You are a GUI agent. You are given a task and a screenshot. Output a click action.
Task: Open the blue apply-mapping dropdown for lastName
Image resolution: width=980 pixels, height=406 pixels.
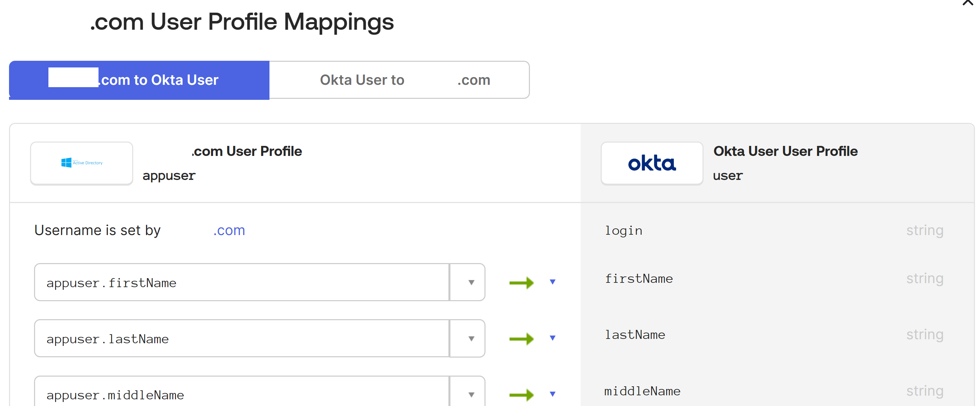point(552,338)
